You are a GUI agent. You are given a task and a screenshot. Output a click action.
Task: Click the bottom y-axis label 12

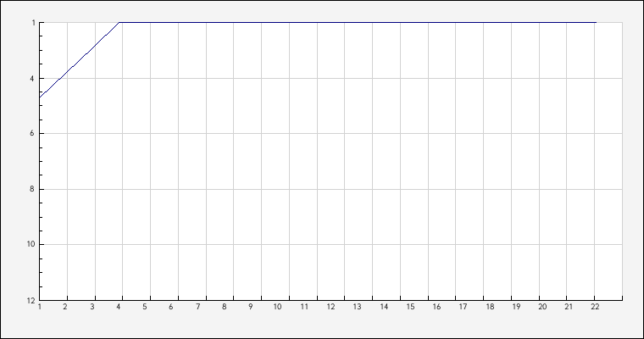click(x=31, y=301)
